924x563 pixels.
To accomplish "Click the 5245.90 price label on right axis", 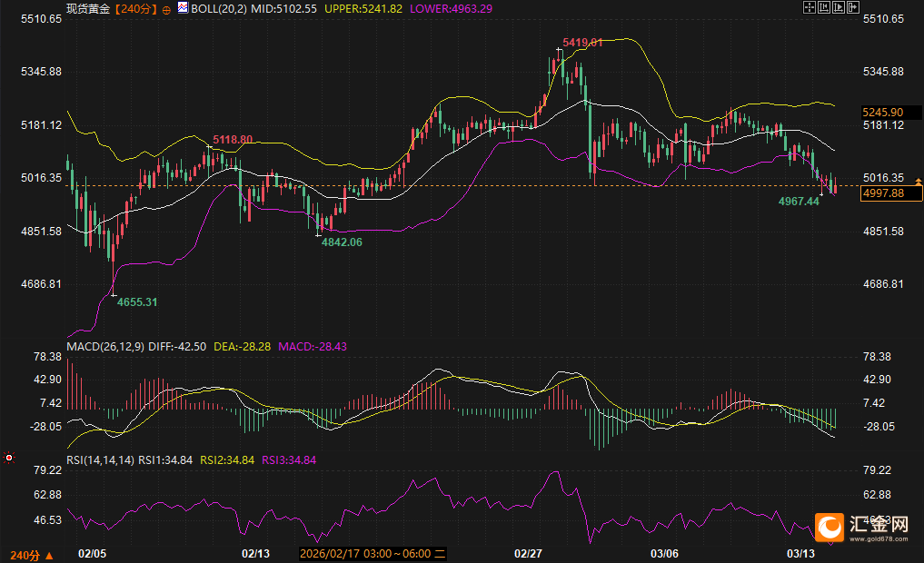I will point(882,112).
